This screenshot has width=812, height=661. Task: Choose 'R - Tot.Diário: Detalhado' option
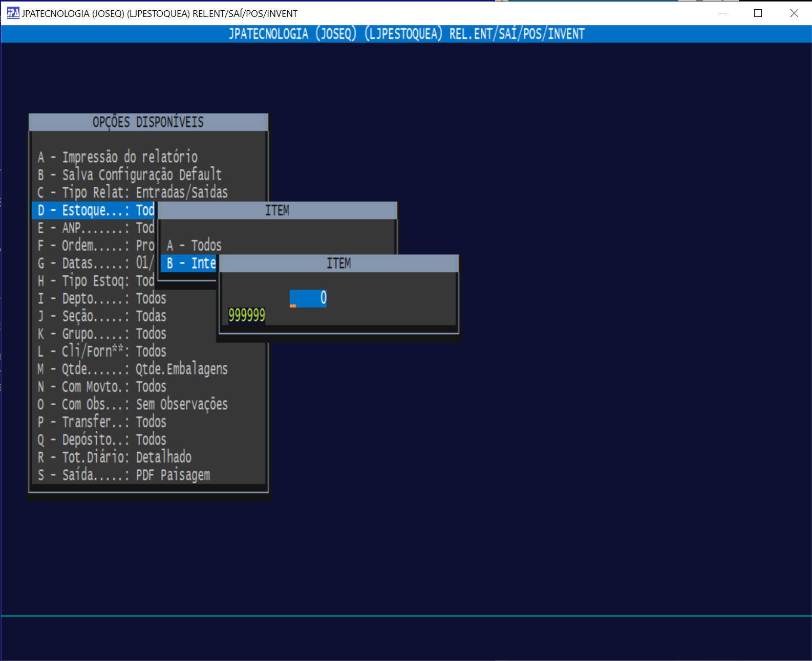click(114, 457)
